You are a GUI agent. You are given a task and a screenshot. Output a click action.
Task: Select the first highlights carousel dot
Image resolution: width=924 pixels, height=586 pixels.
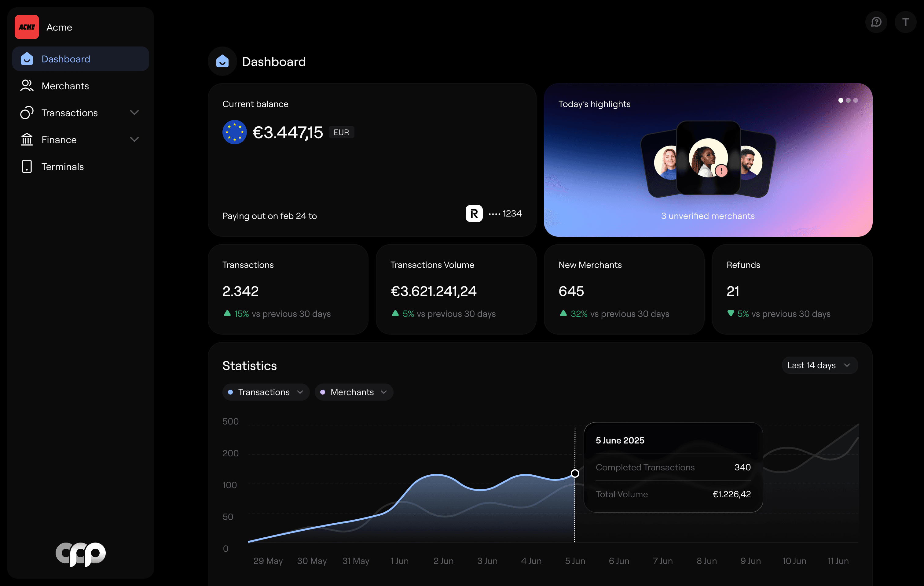(x=841, y=100)
